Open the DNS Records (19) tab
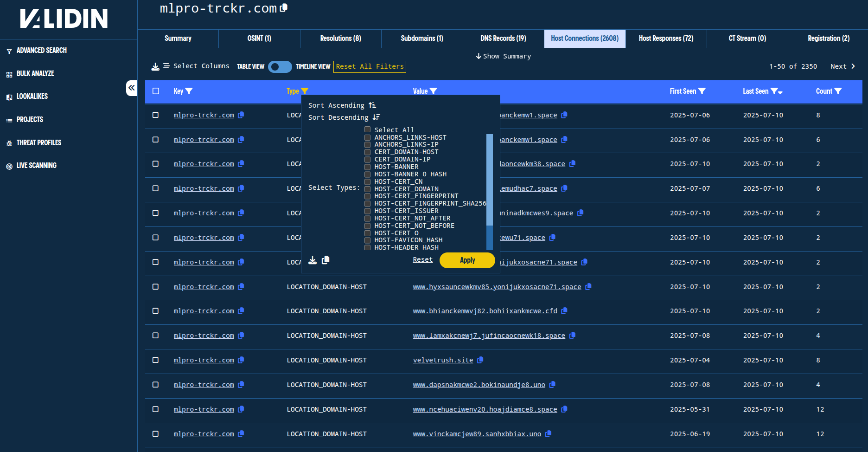Viewport: 868px width, 452px height. (x=504, y=39)
